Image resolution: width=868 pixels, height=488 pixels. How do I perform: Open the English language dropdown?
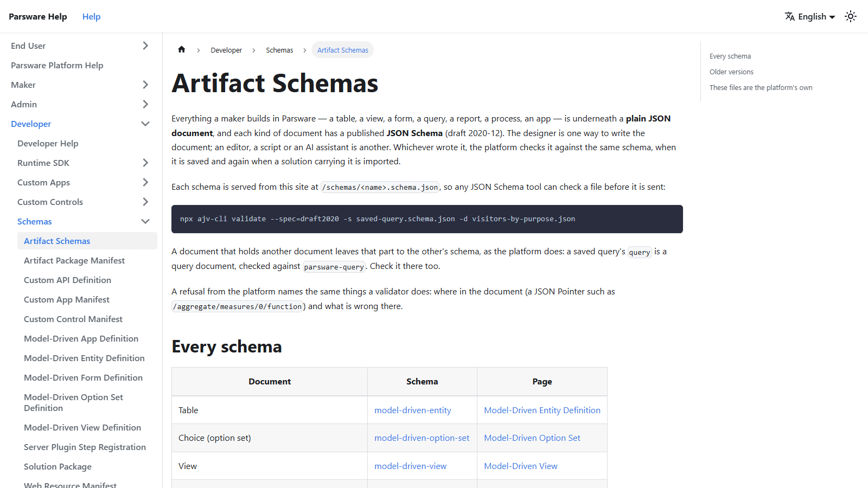pyautogui.click(x=810, y=16)
